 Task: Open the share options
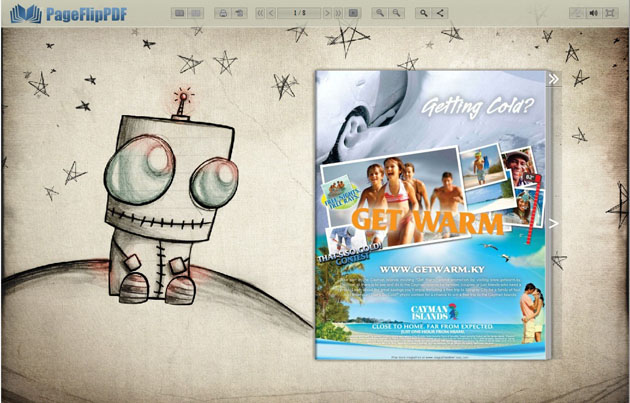pos(440,13)
